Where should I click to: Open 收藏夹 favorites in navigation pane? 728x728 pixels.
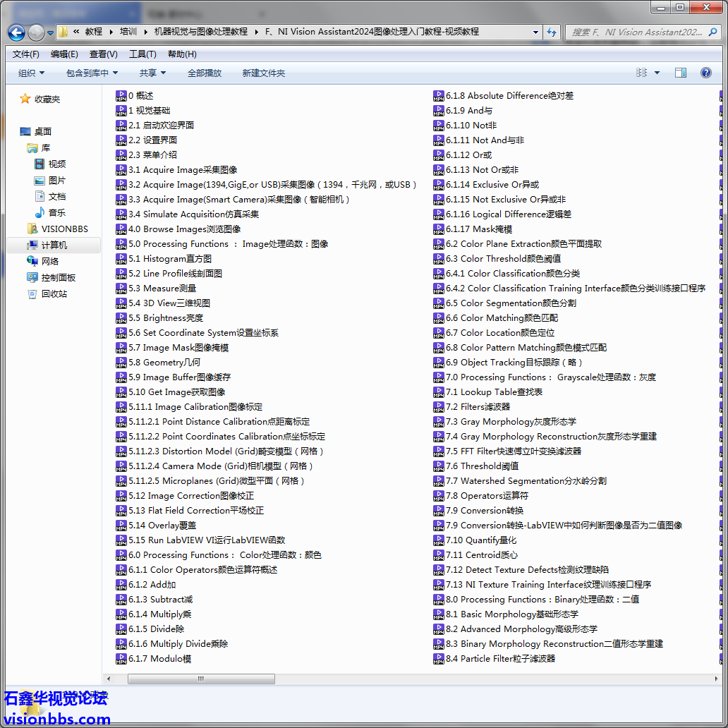click(47, 99)
